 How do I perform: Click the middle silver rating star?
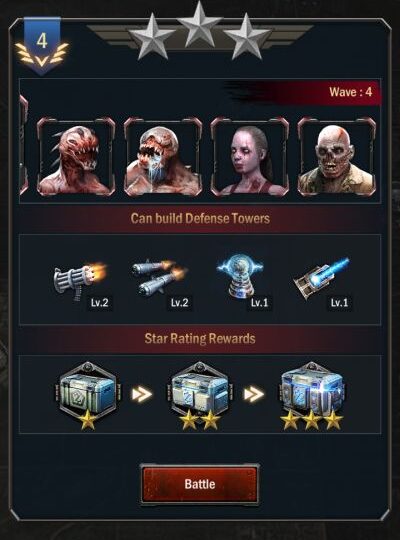point(199,24)
